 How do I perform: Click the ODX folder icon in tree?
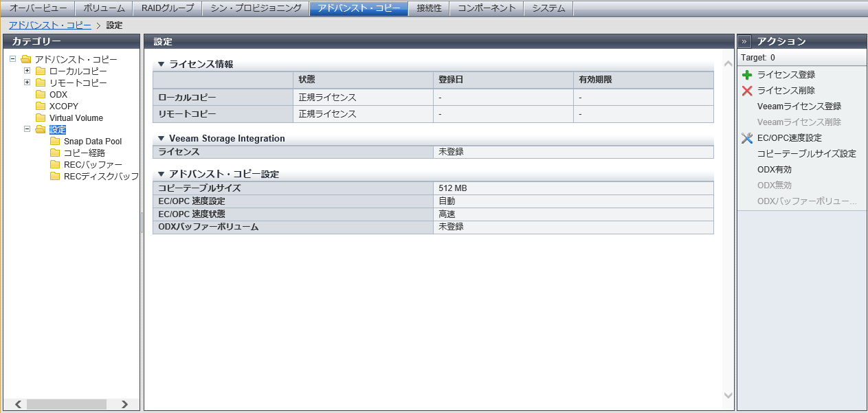pos(41,95)
